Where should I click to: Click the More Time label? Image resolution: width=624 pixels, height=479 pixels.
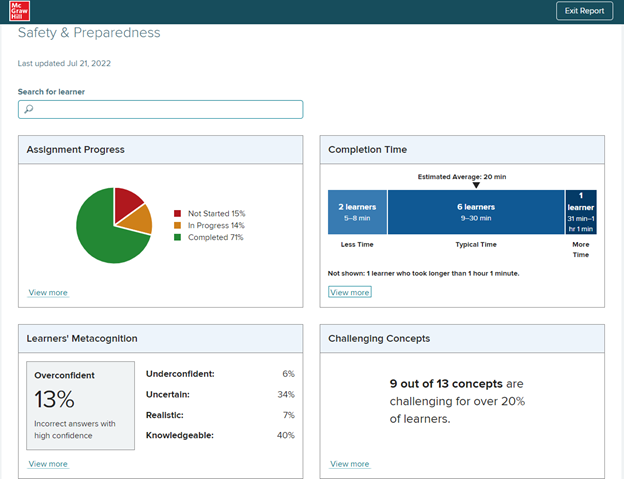pyautogui.click(x=581, y=249)
